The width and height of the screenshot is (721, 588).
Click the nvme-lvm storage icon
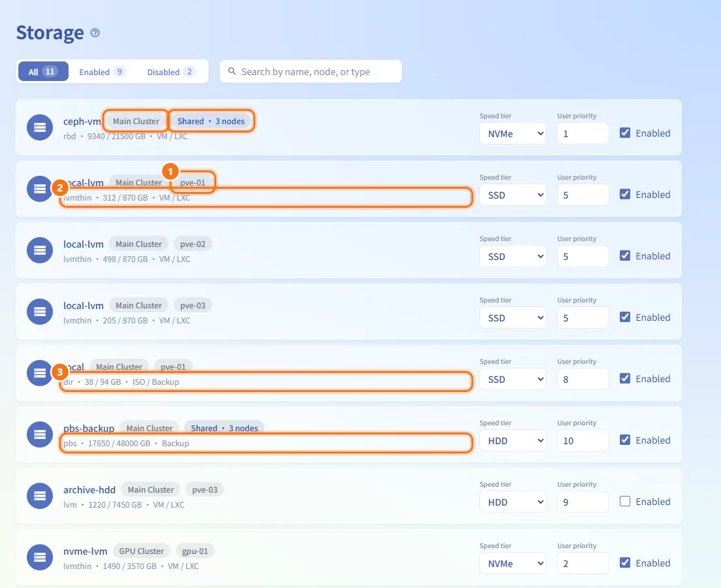click(x=40, y=557)
